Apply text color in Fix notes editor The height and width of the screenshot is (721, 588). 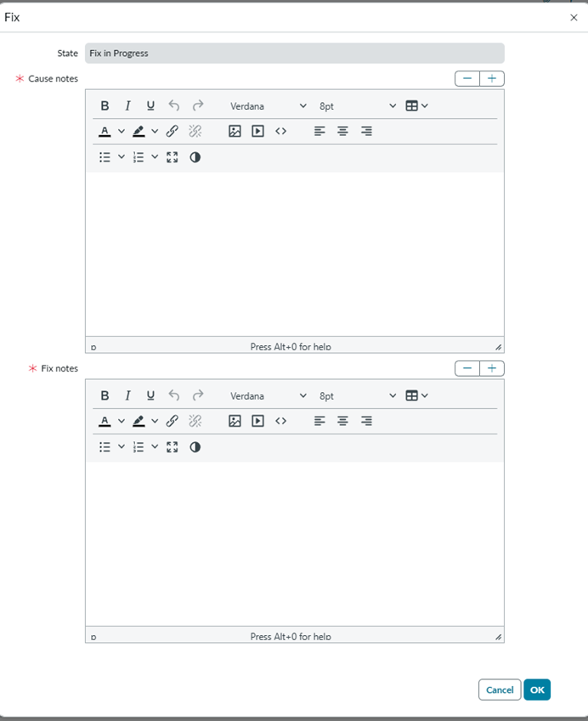click(105, 421)
